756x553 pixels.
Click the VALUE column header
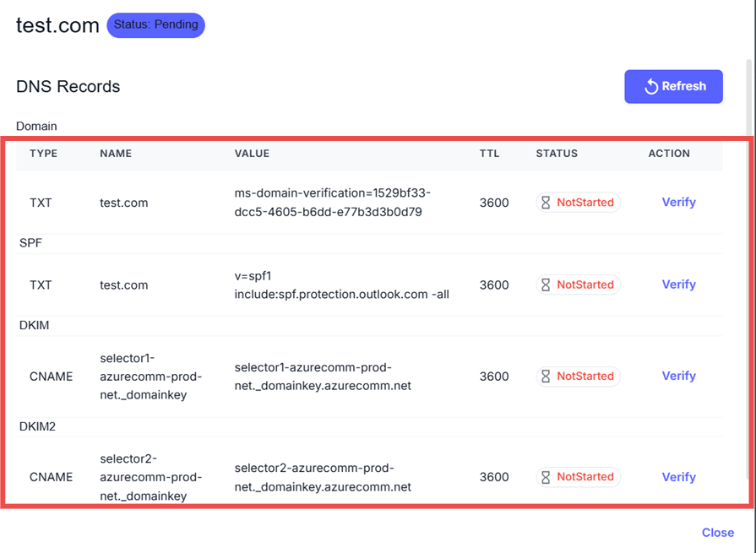pos(252,154)
